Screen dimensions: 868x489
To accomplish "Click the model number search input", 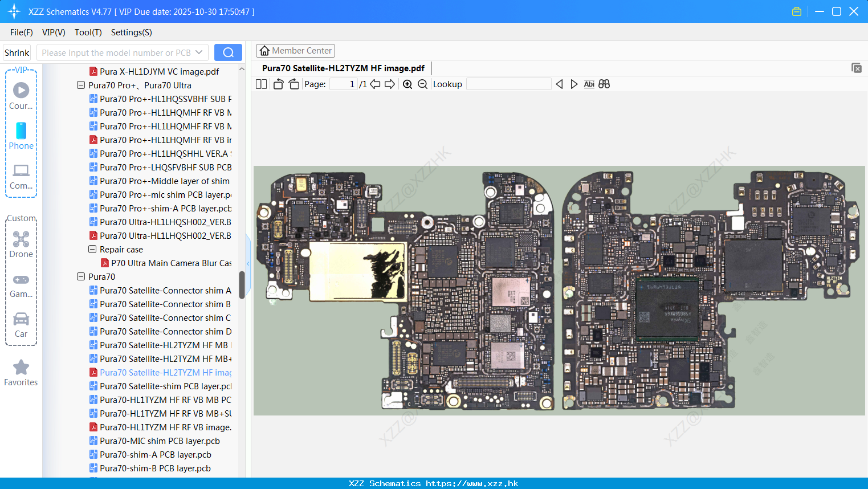I will pos(116,52).
